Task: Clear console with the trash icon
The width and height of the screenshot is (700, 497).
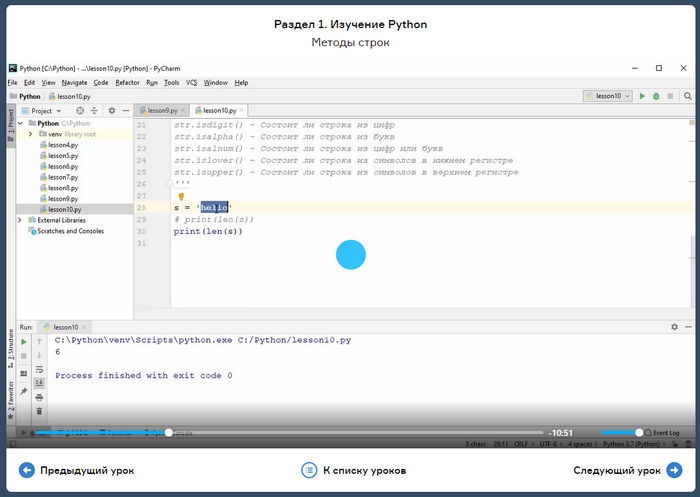Action: [39, 411]
